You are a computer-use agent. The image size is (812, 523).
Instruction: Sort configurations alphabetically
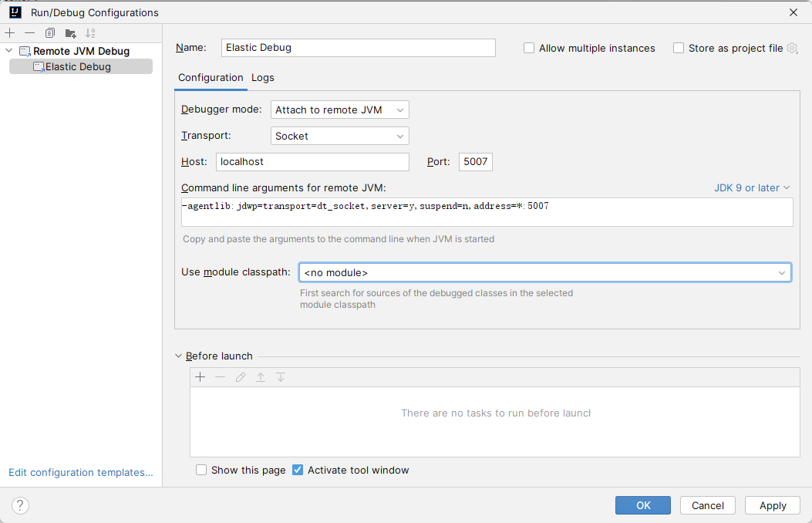90,33
